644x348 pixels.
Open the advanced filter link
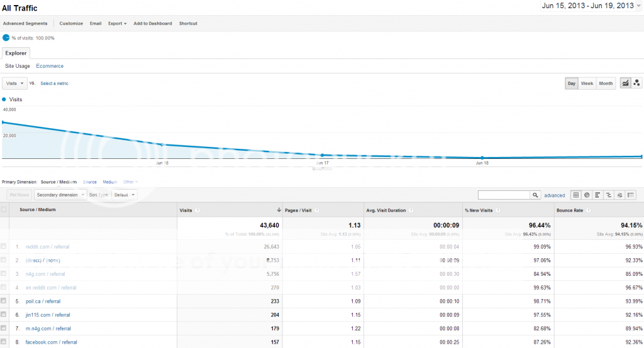point(555,195)
